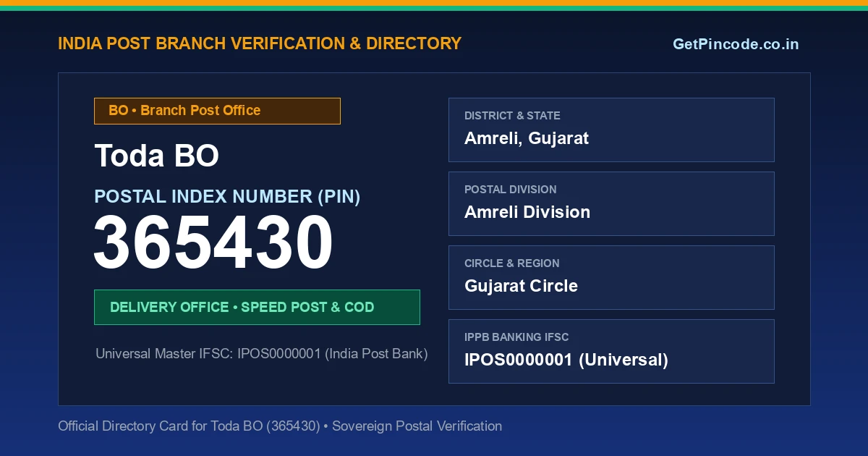The image size is (868, 456).
Task: Select the 365430 PIN code number
Action: pos(213,244)
